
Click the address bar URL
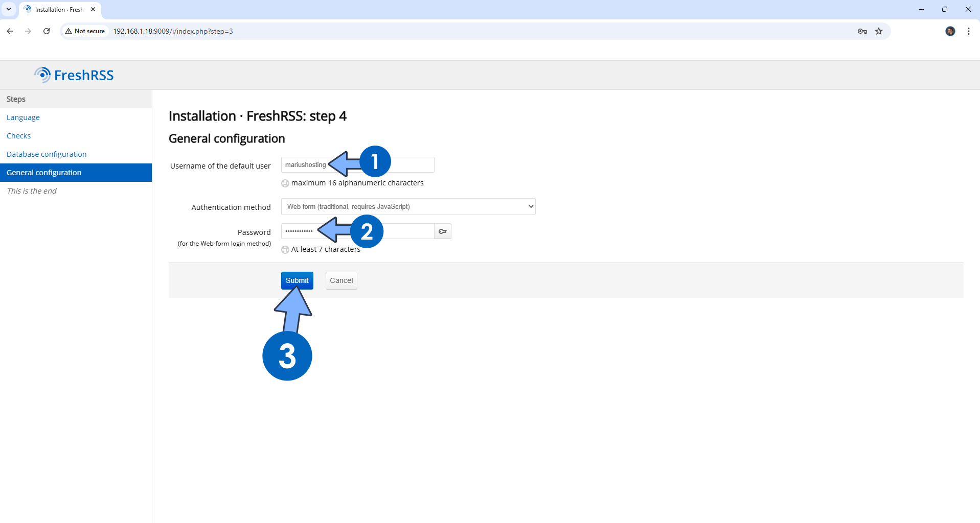pyautogui.click(x=173, y=31)
